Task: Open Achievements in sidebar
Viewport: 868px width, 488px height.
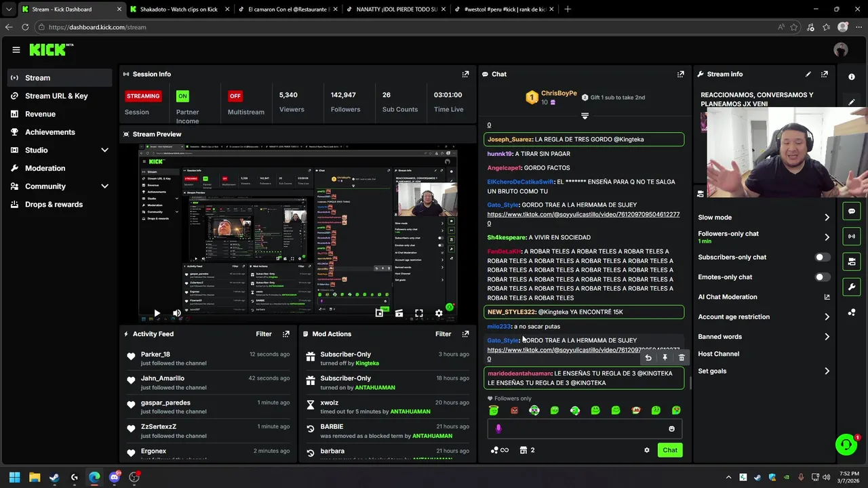Action: pos(60,132)
